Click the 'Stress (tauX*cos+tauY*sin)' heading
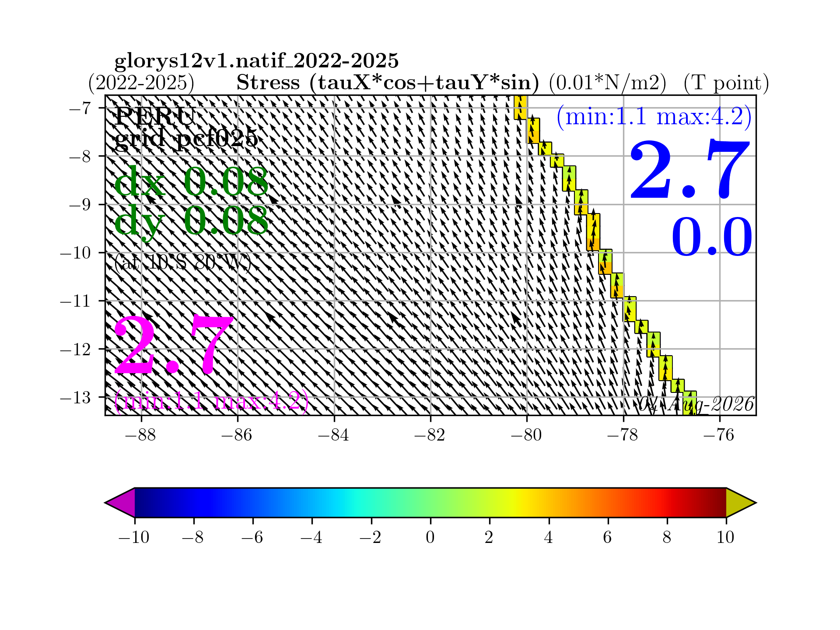Viewport: 840px width, 630px height. click(x=388, y=83)
